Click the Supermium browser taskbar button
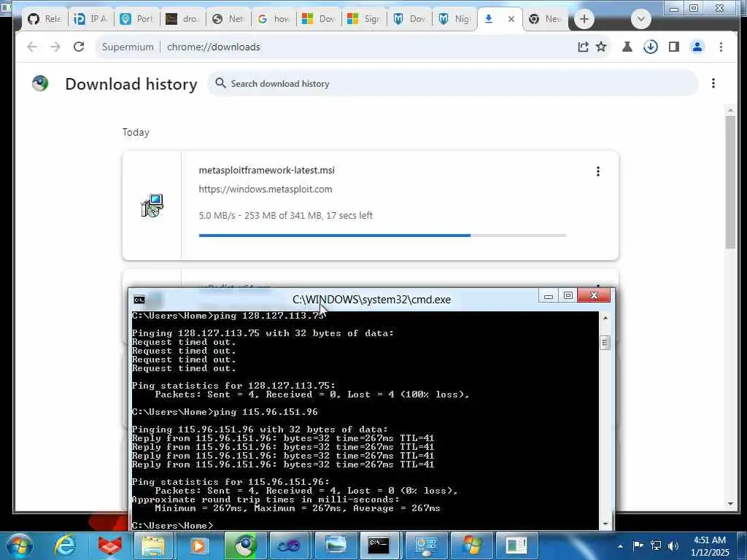The image size is (747, 560). click(244, 545)
